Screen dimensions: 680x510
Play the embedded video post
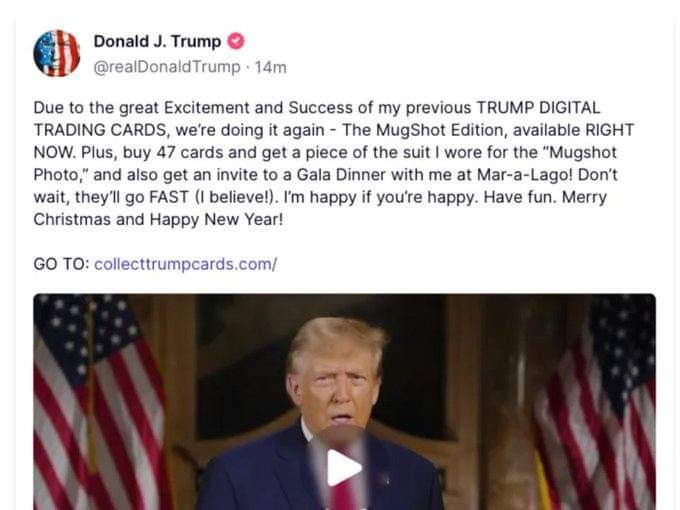344,468
